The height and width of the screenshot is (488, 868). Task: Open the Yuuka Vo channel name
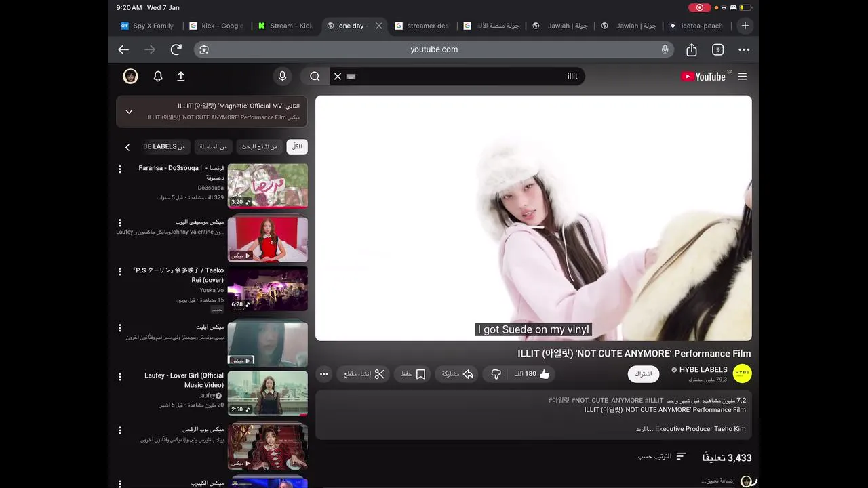point(212,290)
